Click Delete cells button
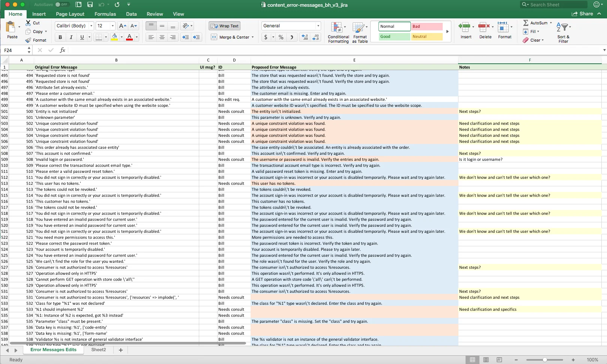The image size is (607, 364). pyautogui.click(x=485, y=30)
